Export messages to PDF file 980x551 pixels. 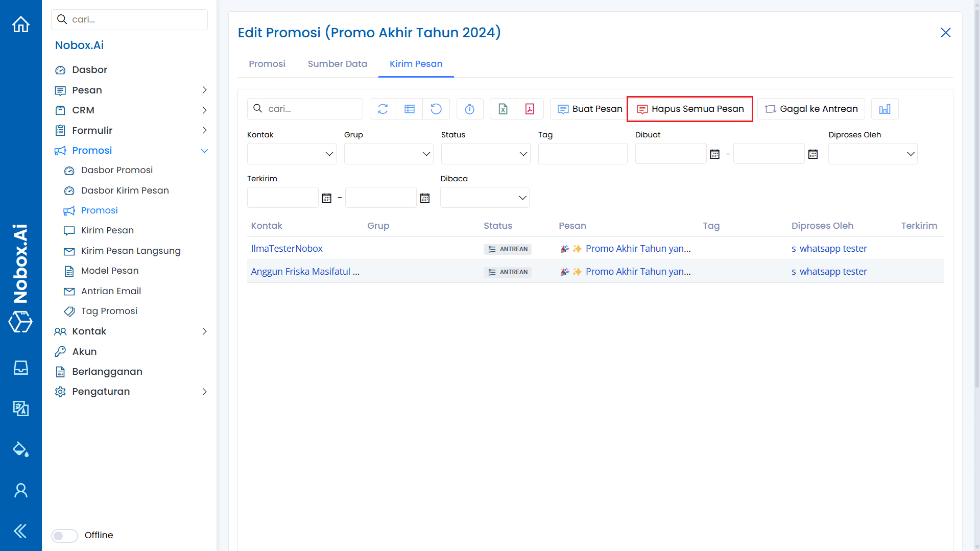pos(530,109)
